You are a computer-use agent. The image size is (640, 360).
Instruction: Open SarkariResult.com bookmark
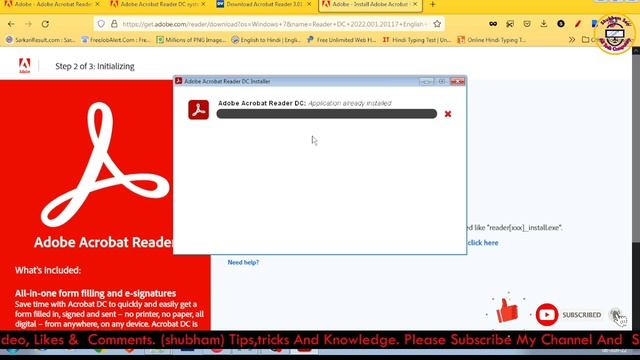click(x=40, y=40)
